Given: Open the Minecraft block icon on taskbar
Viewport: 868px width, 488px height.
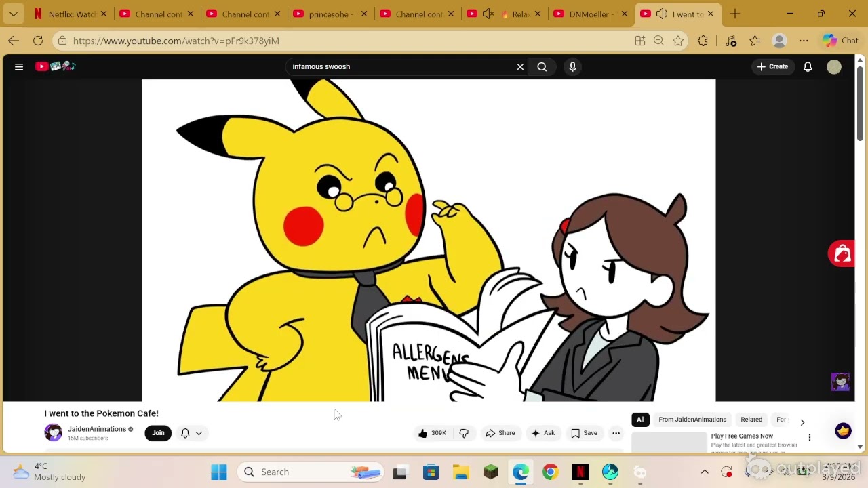Looking at the screenshot, I should pos(491,472).
